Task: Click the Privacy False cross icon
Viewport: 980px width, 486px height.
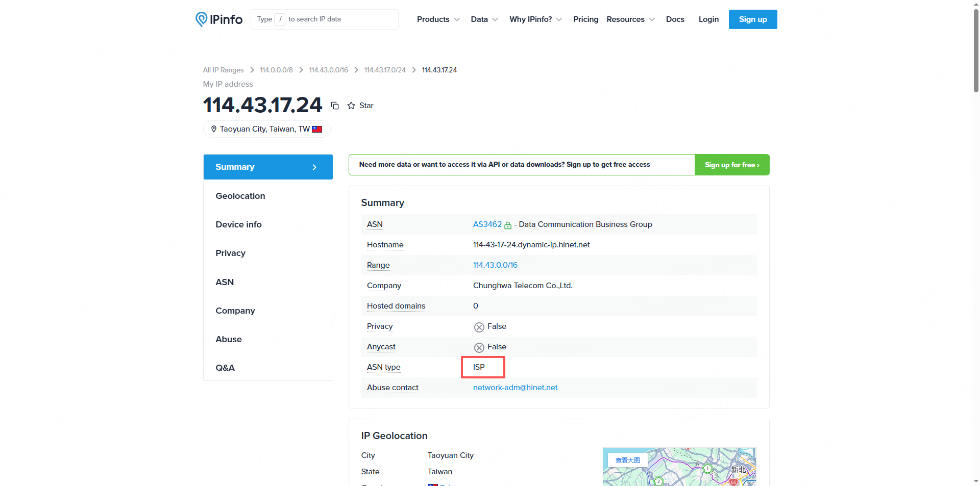Action: click(479, 327)
